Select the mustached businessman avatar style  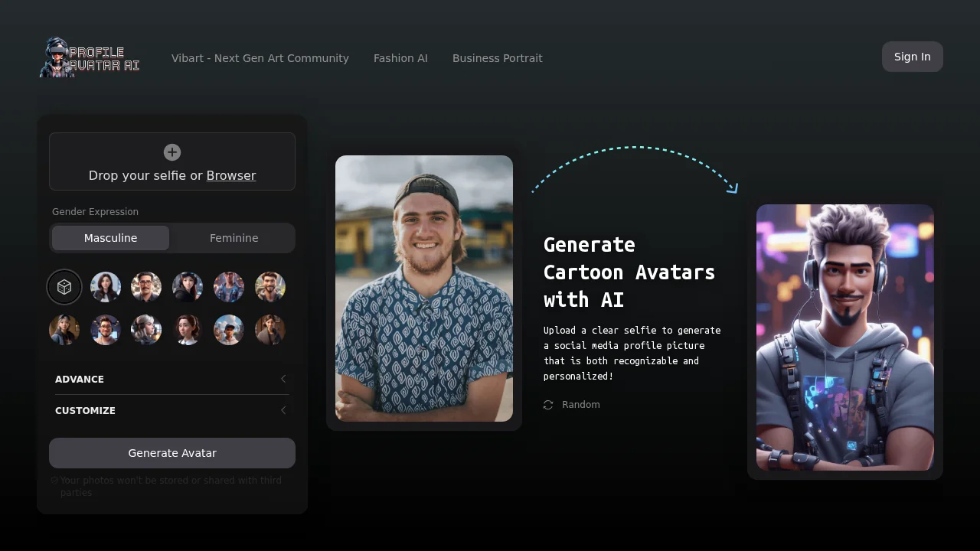point(146,287)
